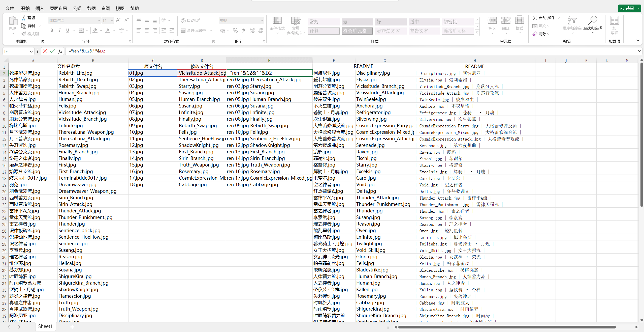The image size is (644, 332).
Task: Toggle Italic formatting
Action: (60, 31)
